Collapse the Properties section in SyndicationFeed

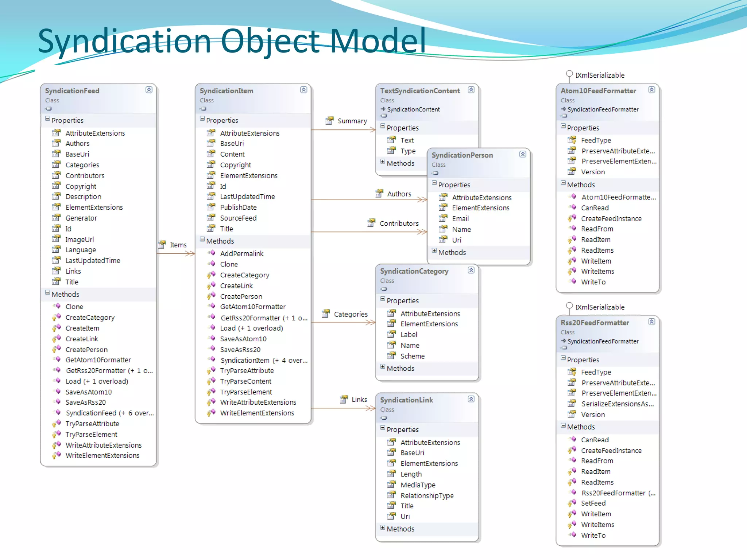click(x=47, y=119)
